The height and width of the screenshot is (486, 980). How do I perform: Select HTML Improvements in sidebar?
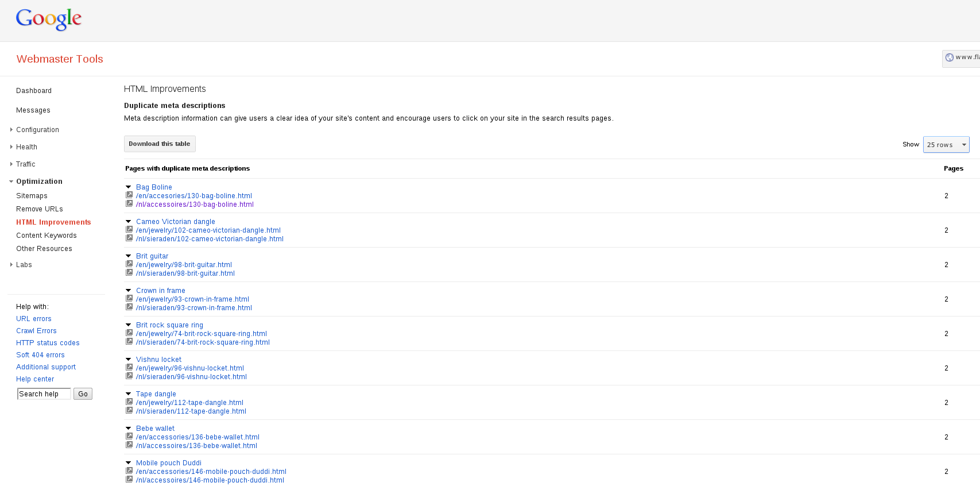coord(53,222)
